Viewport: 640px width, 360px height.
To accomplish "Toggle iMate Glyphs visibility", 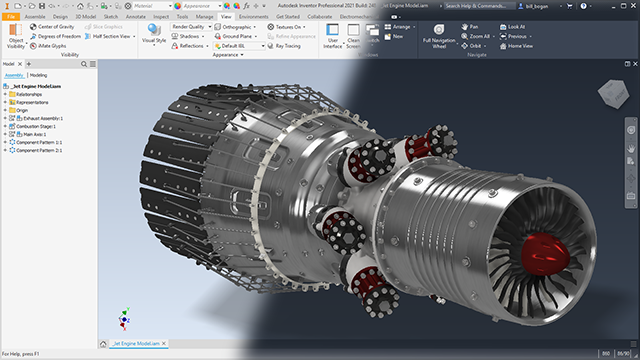I will [x=48, y=46].
